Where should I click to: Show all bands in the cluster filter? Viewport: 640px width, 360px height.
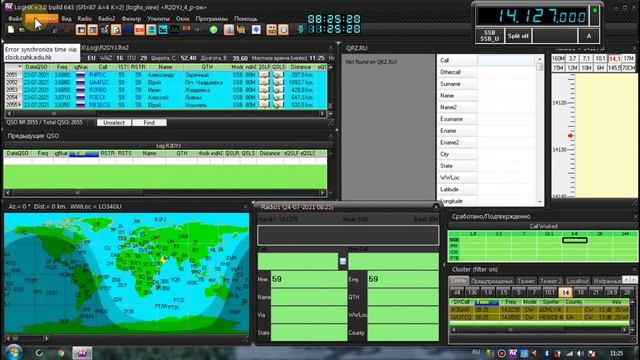pos(457,292)
